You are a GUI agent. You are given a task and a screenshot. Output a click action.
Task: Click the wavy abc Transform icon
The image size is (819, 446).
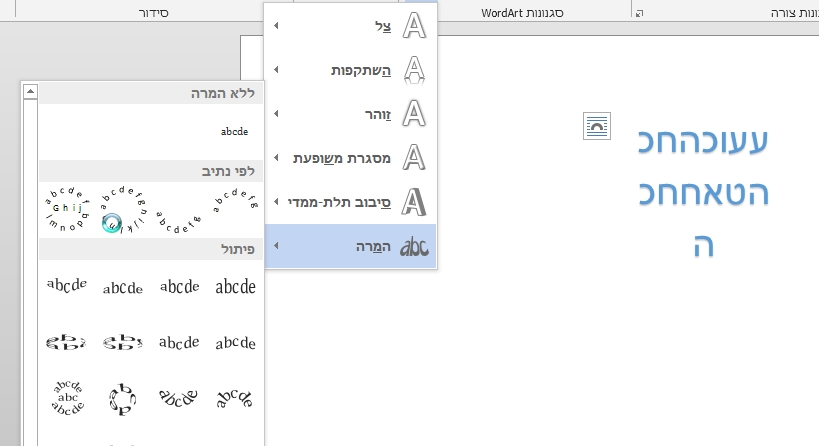(x=414, y=246)
